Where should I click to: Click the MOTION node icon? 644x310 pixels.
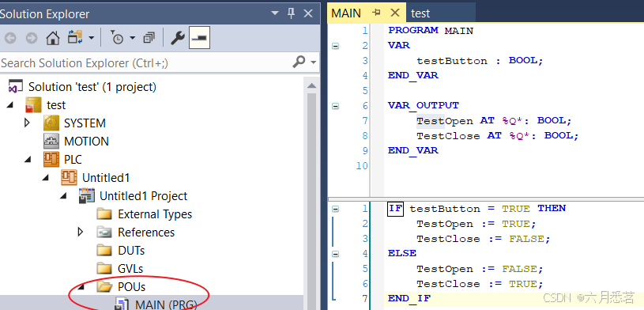tap(51, 141)
